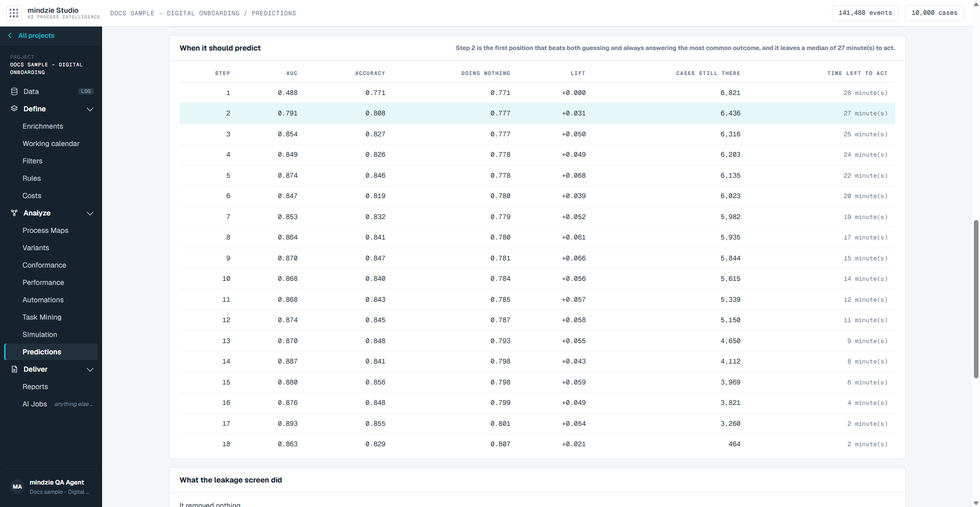Open Automations
The width and height of the screenshot is (980, 507).
pos(43,300)
